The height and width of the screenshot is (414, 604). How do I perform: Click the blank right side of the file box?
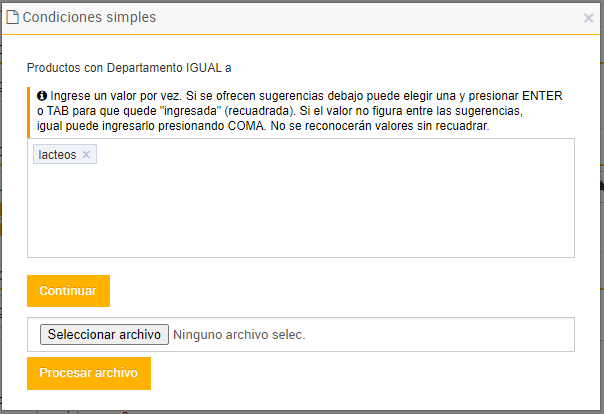tap(450, 335)
